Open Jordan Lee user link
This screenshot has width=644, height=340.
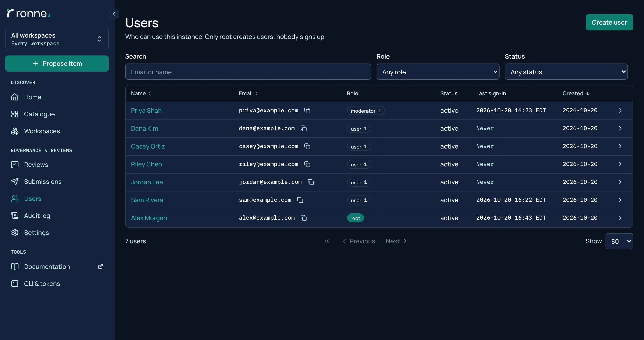pos(147,182)
